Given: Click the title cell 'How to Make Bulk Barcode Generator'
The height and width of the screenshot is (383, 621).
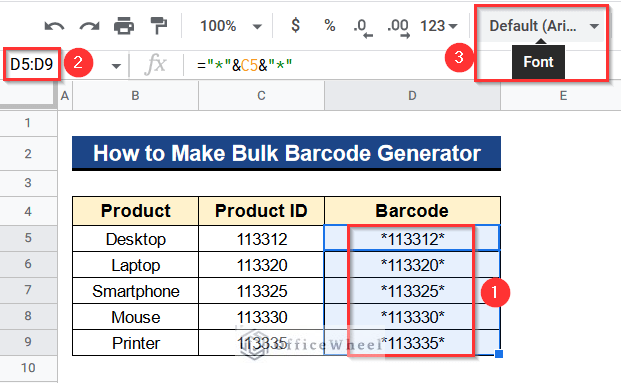Looking at the screenshot, I should [286, 153].
